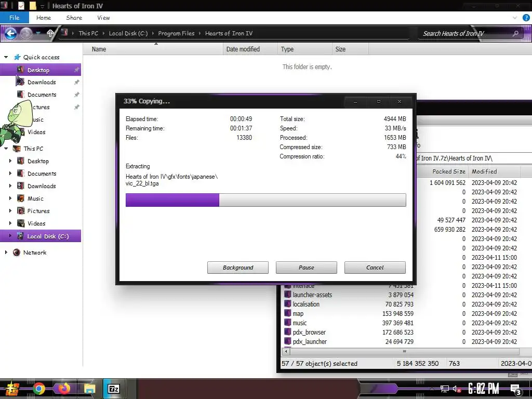Open File Explorer taskbar icon
Screen dimensions: 532x399
click(x=89, y=389)
